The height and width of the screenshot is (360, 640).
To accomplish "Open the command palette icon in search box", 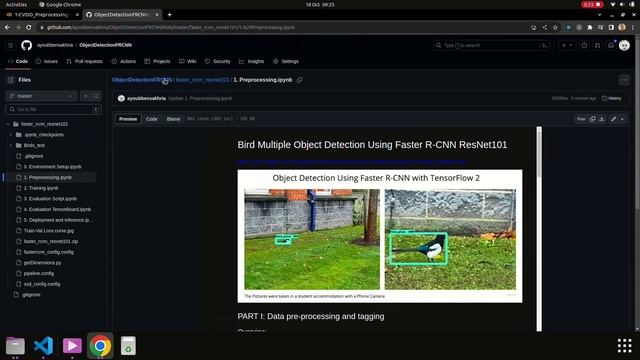I will coord(544,45).
